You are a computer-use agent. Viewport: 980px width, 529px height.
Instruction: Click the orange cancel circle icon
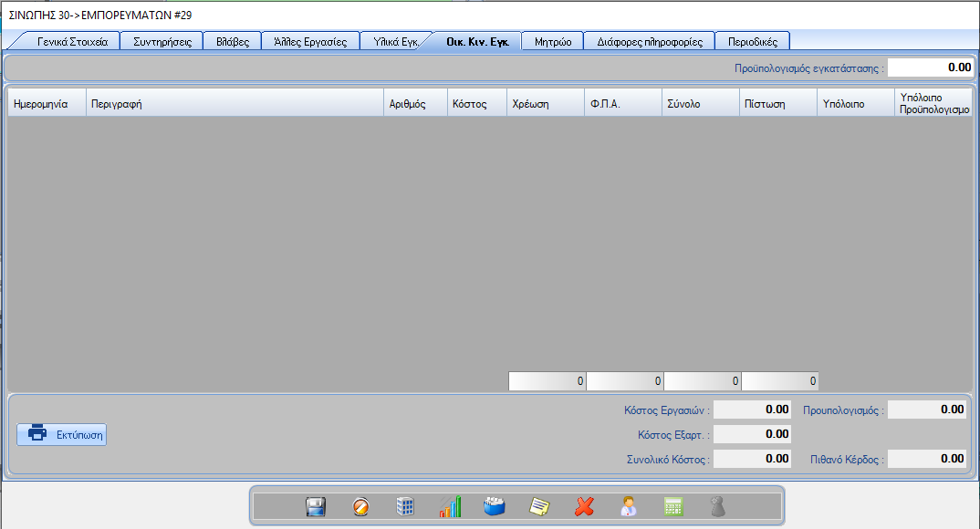click(x=361, y=507)
